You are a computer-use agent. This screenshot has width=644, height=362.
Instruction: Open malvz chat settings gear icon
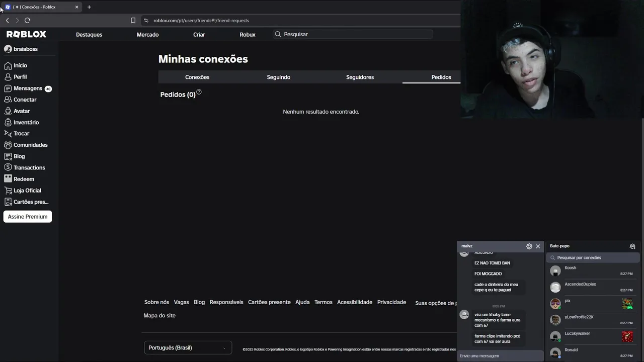(529, 246)
